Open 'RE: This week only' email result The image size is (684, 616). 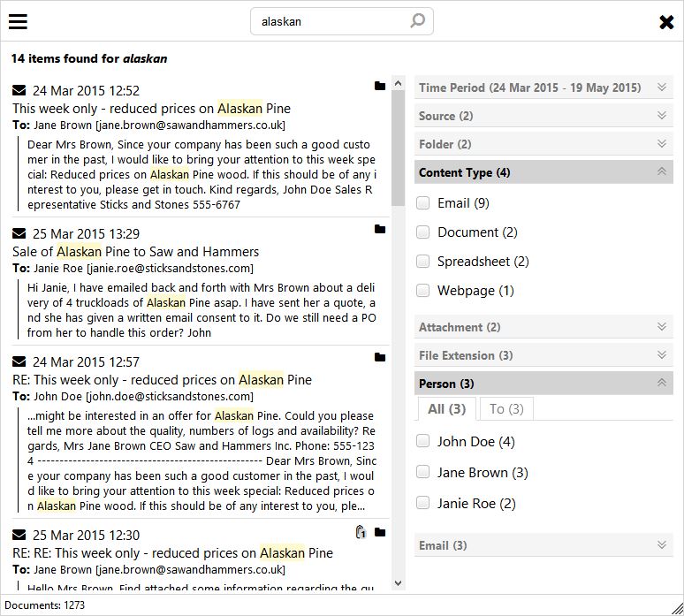tap(162, 379)
